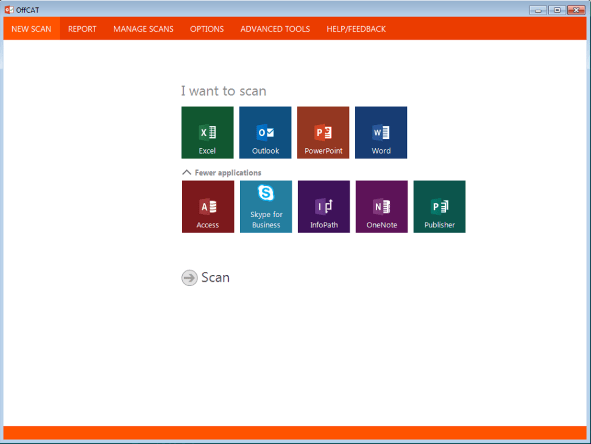The width and height of the screenshot is (591, 444).
Task: Pick the InfoPath application tile
Action: click(x=324, y=207)
